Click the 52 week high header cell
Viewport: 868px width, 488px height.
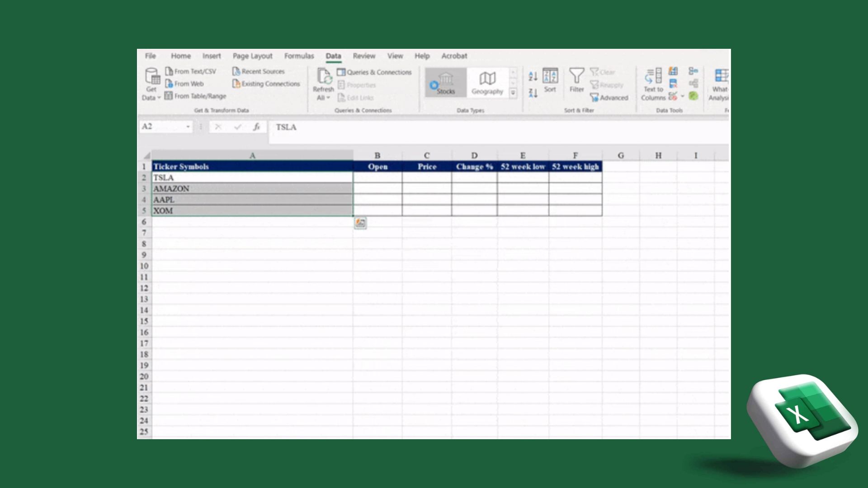575,167
